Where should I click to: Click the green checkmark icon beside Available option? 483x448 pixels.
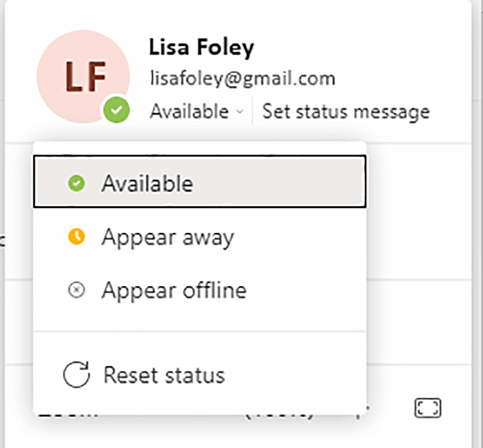(76, 183)
